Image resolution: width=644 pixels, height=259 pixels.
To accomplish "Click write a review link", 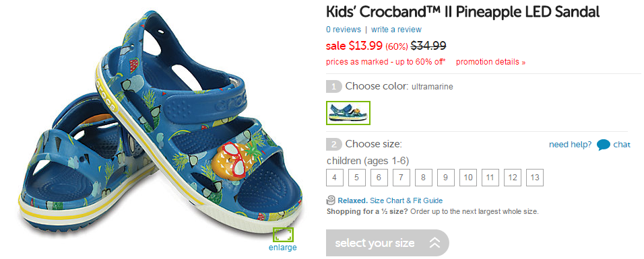I will click(x=396, y=30).
